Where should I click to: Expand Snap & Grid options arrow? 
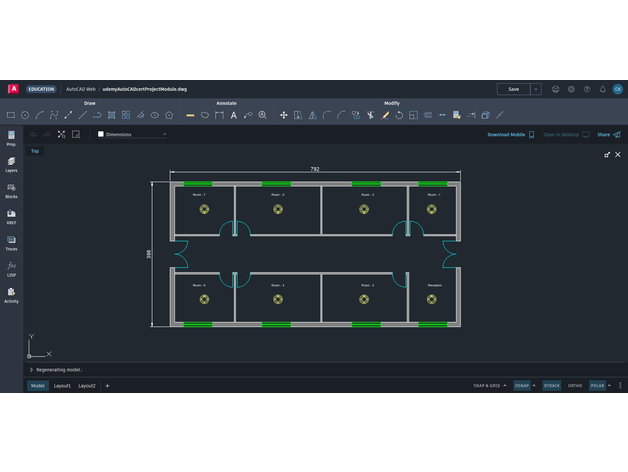pyautogui.click(x=505, y=385)
